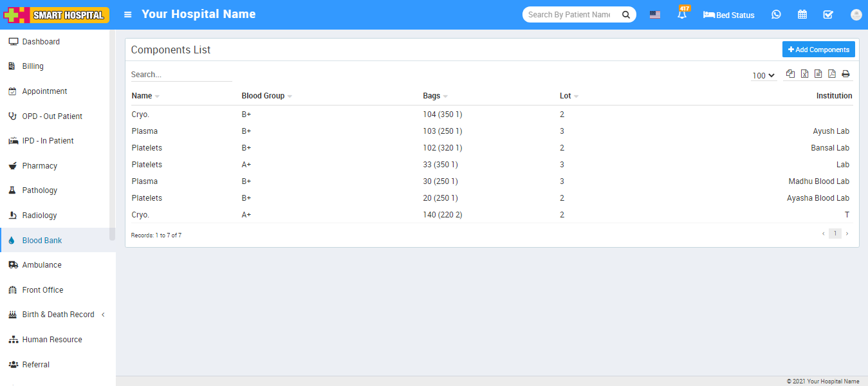The image size is (868, 386).
Task: Open the notifications bell icon
Action: click(x=681, y=15)
